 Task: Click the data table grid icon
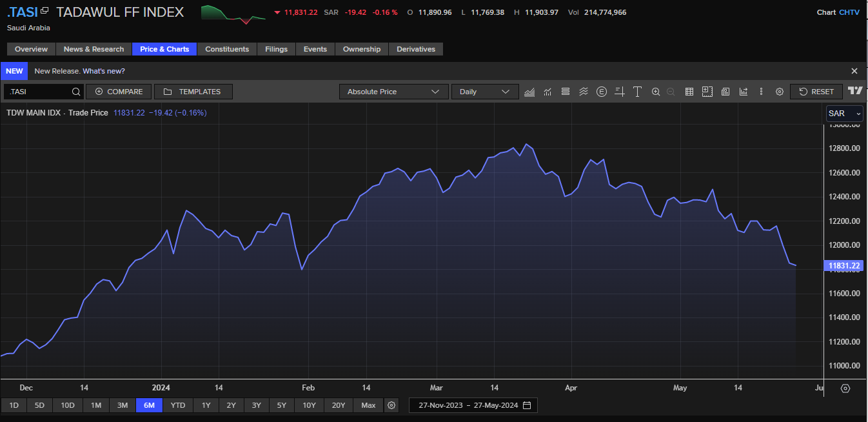click(689, 92)
